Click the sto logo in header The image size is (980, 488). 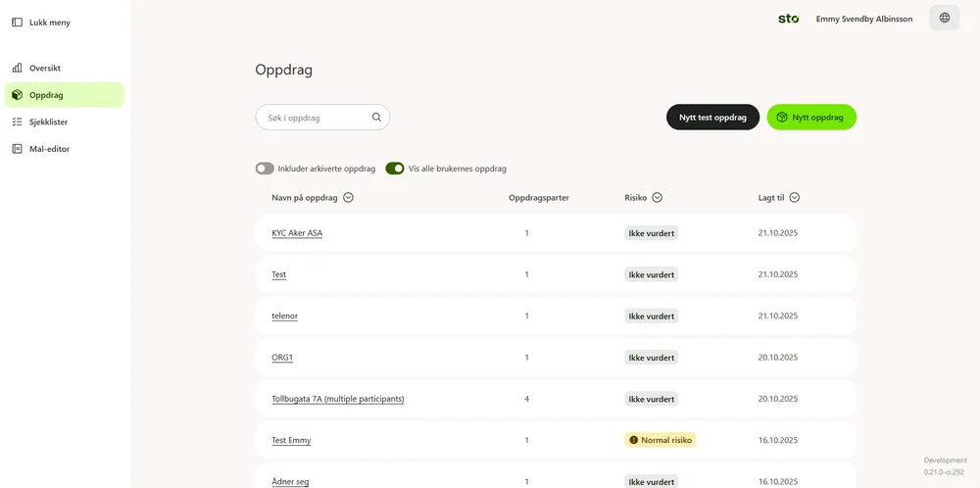coord(788,19)
